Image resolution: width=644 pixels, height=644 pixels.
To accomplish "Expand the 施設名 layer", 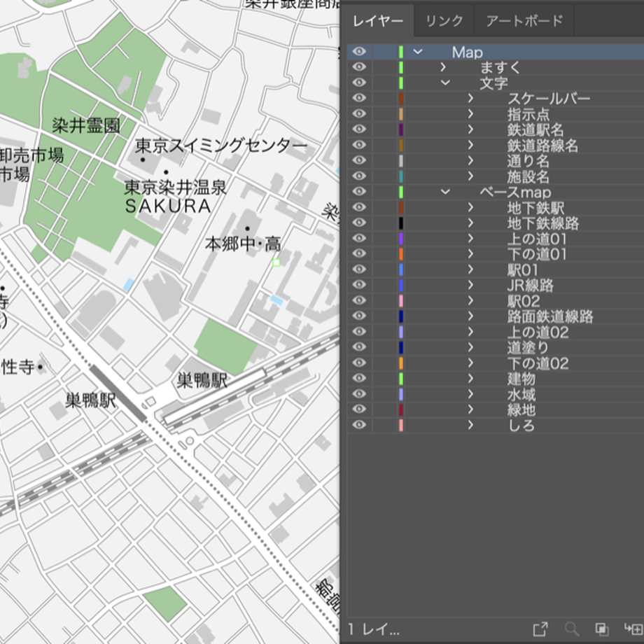I will point(470,176).
